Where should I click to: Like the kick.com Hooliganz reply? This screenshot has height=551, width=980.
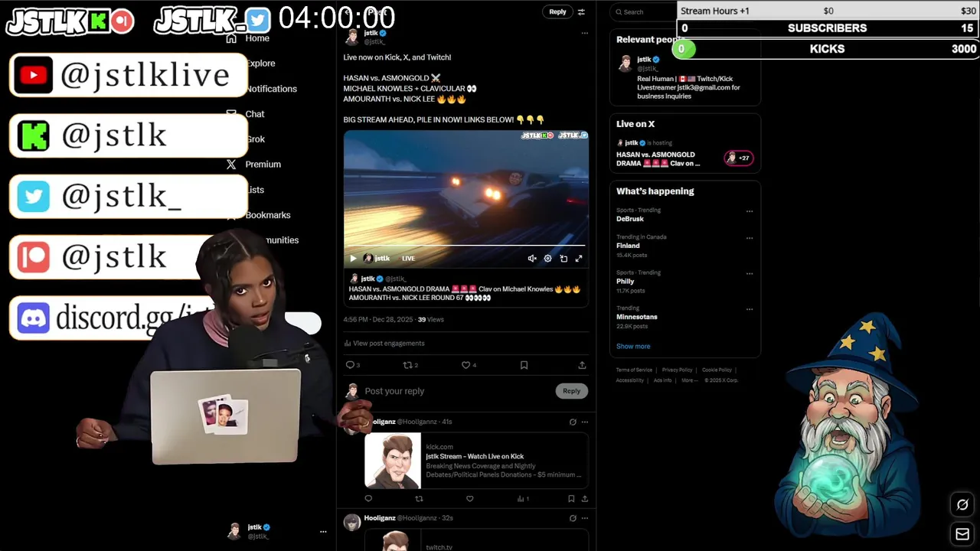click(x=469, y=499)
